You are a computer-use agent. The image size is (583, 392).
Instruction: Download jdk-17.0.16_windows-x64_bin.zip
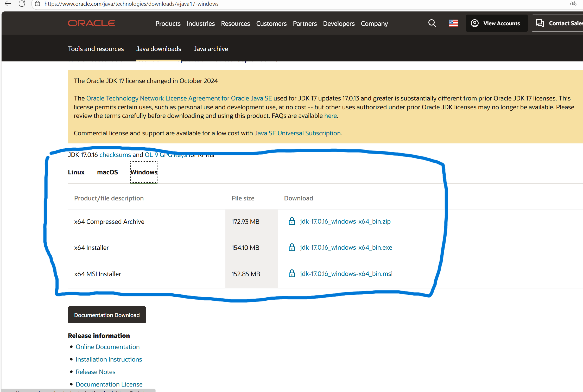(x=345, y=221)
